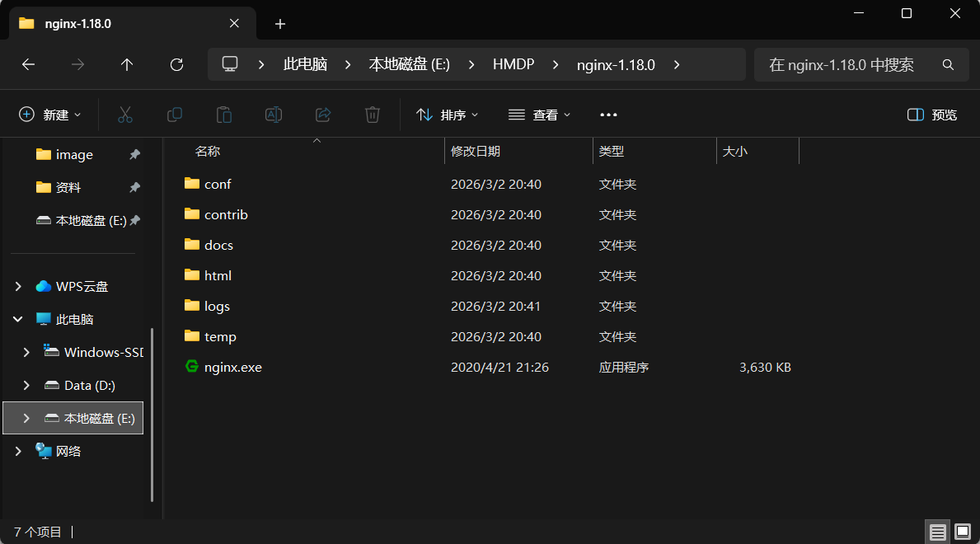Image resolution: width=980 pixels, height=544 pixels.
Task: Open the 新建 dropdown menu
Action: 50,115
